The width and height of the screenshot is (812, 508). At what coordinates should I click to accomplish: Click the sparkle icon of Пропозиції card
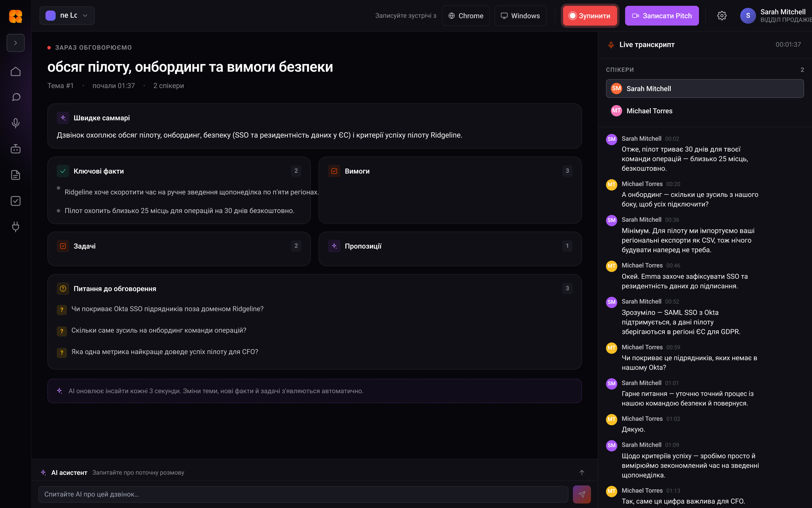coord(334,246)
